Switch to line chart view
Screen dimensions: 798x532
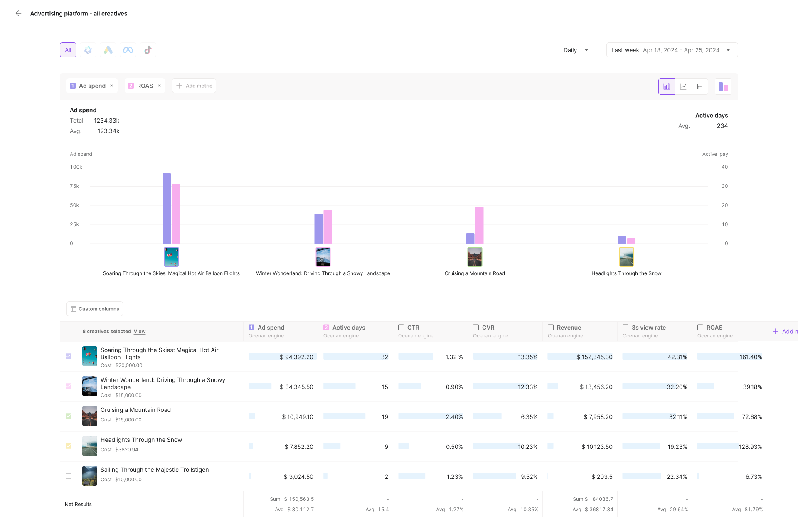[x=683, y=86]
